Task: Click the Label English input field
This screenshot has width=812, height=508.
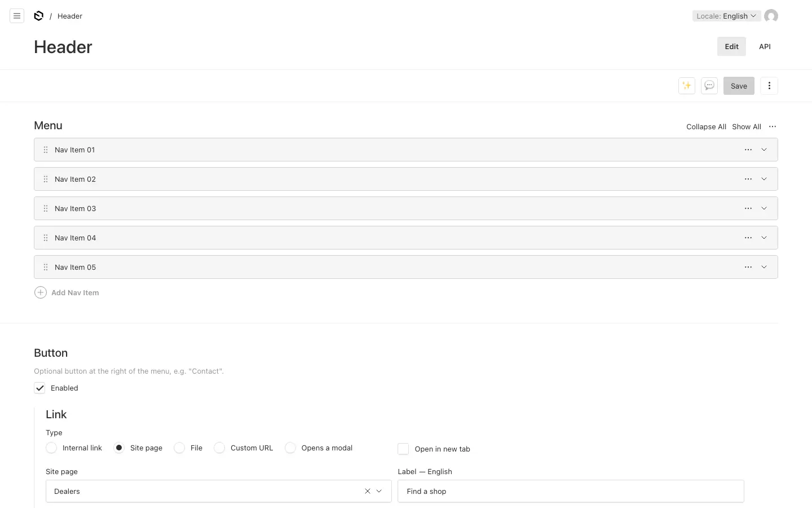Action: coord(571,491)
